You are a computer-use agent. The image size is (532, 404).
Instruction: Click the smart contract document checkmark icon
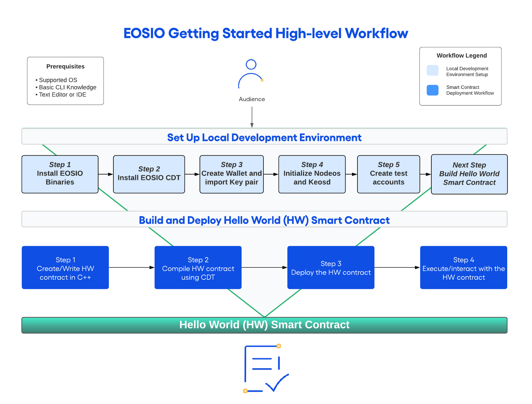[266, 369]
